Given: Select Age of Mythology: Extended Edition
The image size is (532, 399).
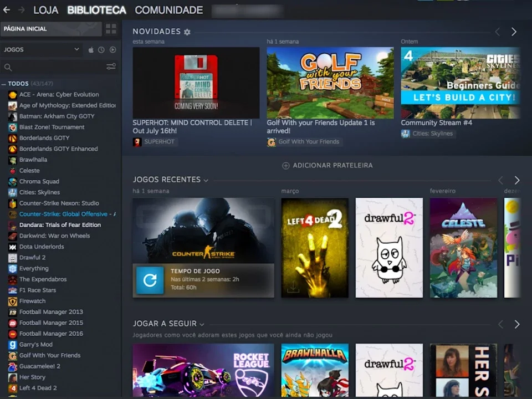Looking at the screenshot, I should (x=67, y=105).
